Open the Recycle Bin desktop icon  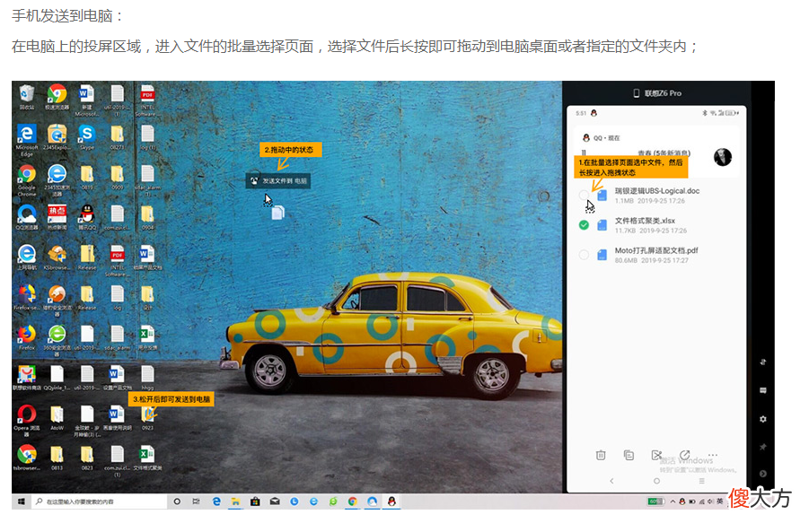pos(27,98)
